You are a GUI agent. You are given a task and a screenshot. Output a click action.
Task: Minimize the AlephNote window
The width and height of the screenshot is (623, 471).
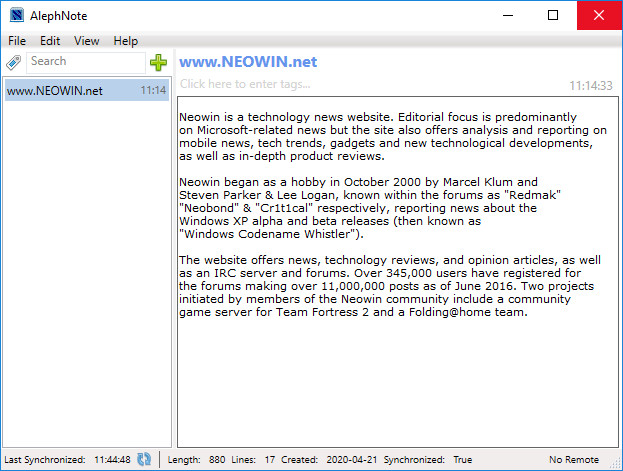pyautogui.click(x=508, y=15)
